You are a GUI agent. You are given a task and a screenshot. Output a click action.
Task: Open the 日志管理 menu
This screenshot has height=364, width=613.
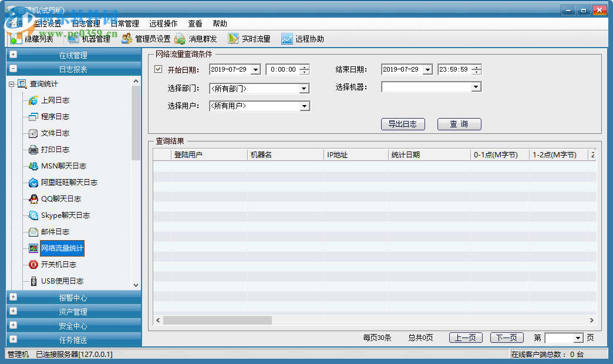pyautogui.click(x=86, y=23)
